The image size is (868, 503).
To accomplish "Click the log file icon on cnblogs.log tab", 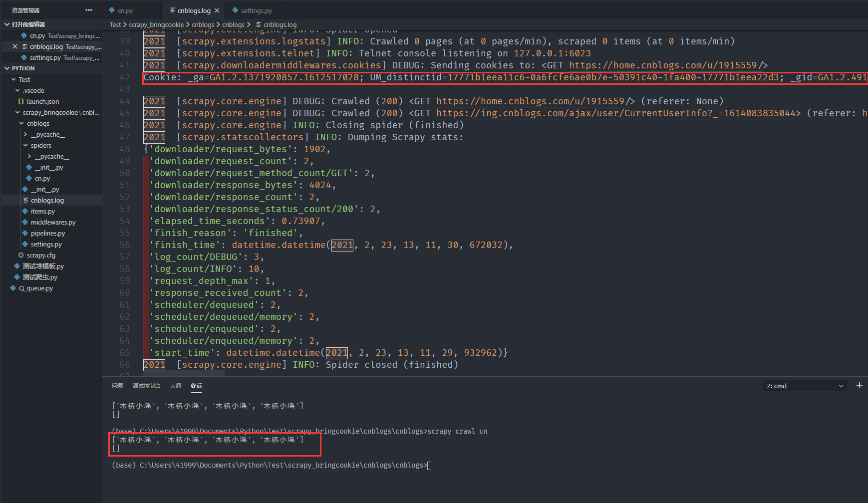I will pyautogui.click(x=173, y=10).
